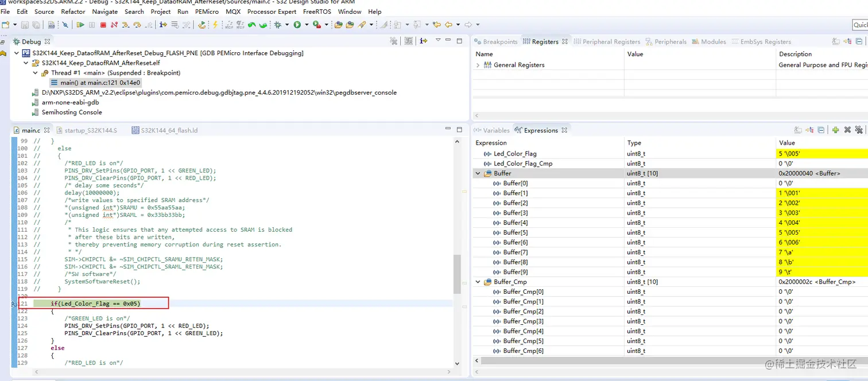Toggle Show Type Names in Expressions view
This screenshot has width=868, height=381.
tap(798, 130)
